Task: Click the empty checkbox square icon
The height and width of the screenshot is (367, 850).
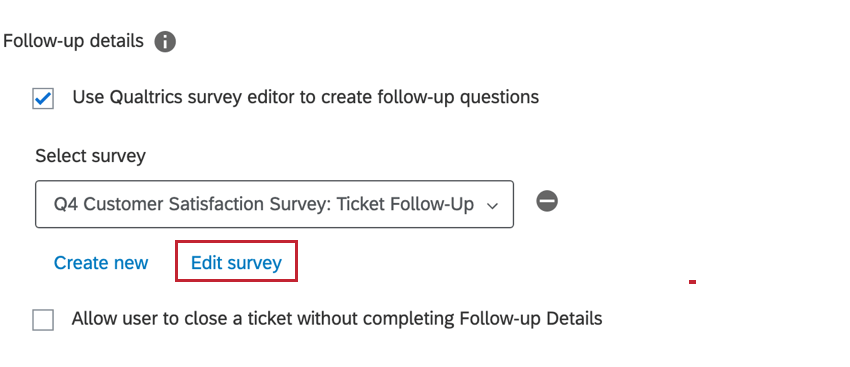Action: [x=43, y=320]
